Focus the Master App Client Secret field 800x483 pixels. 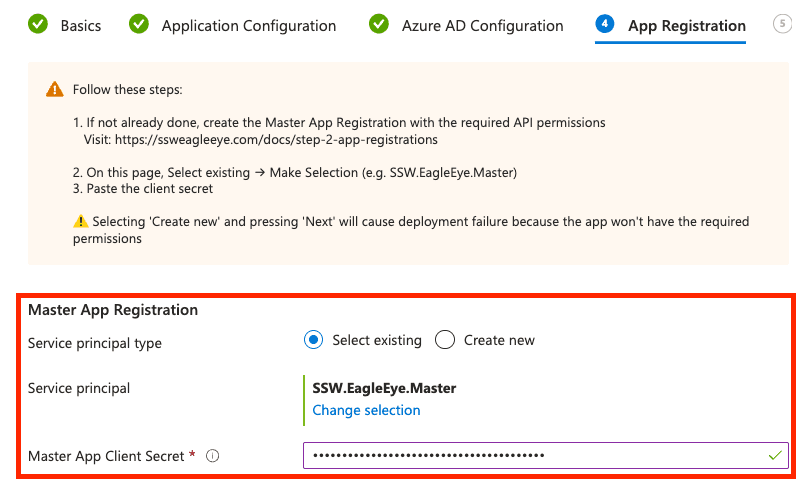pyautogui.click(x=545, y=455)
